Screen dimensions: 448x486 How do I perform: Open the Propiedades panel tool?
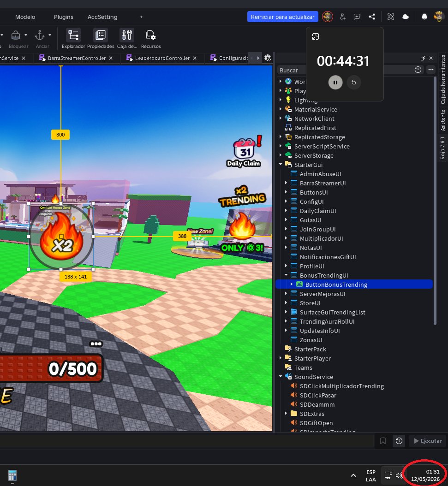tap(101, 39)
